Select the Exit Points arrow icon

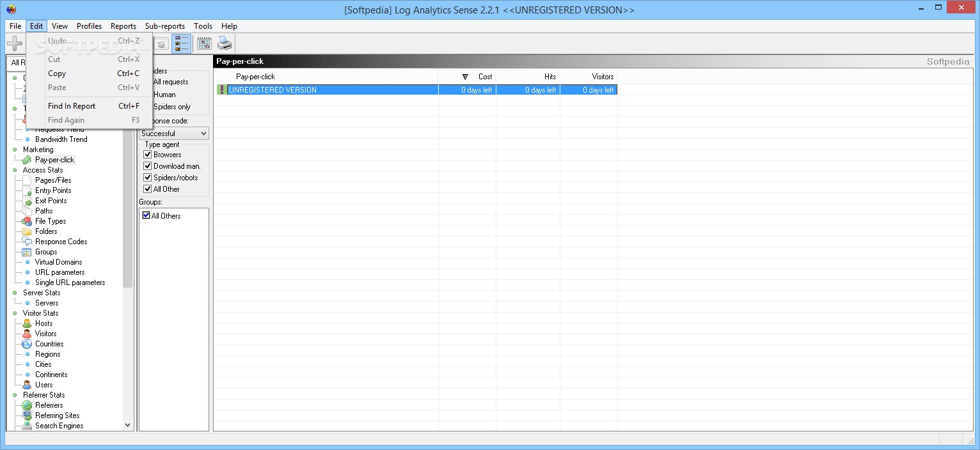(27, 201)
